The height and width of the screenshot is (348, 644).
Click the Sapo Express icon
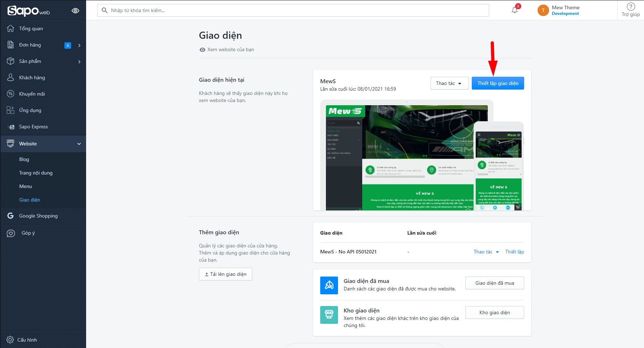pos(11,127)
